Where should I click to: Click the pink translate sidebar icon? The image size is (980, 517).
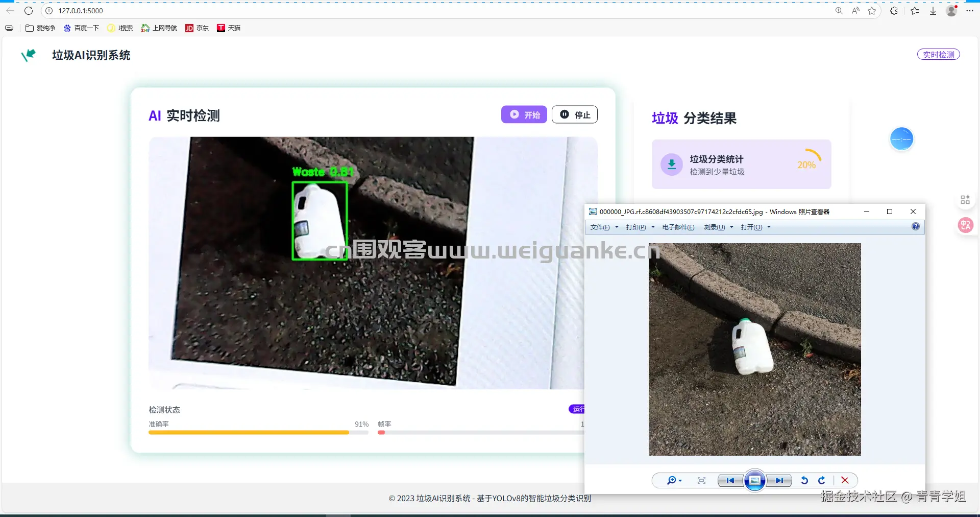(x=965, y=225)
